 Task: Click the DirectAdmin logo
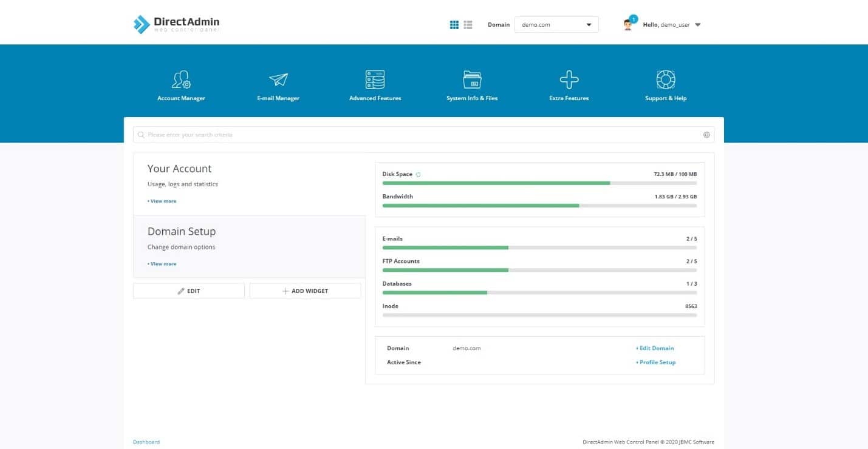pyautogui.click(x=176, y=24)
